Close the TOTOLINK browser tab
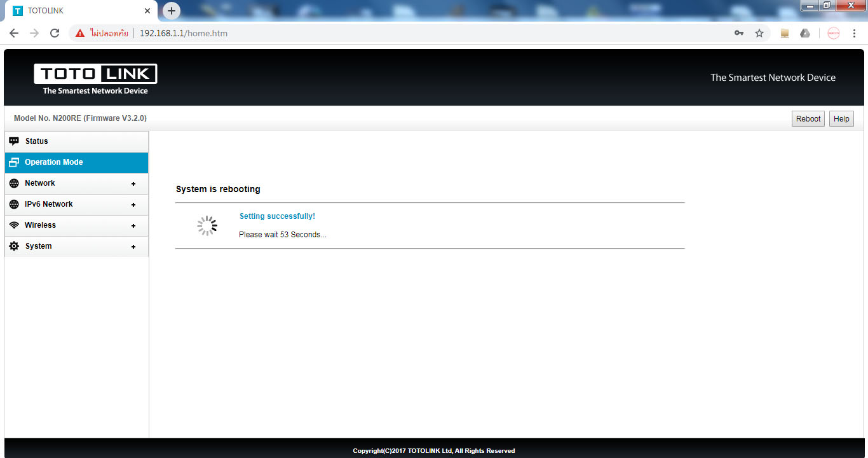 tap(147, 11)
